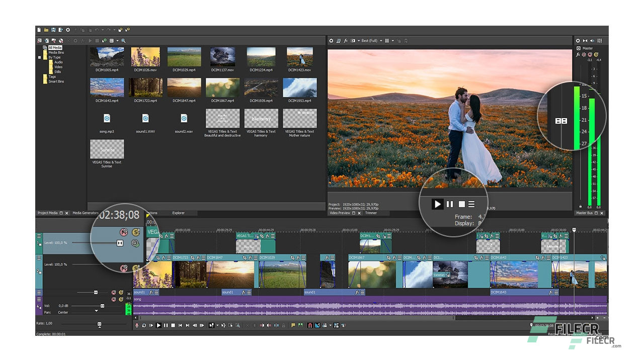Select the Media Bins folder

[56, 52]
